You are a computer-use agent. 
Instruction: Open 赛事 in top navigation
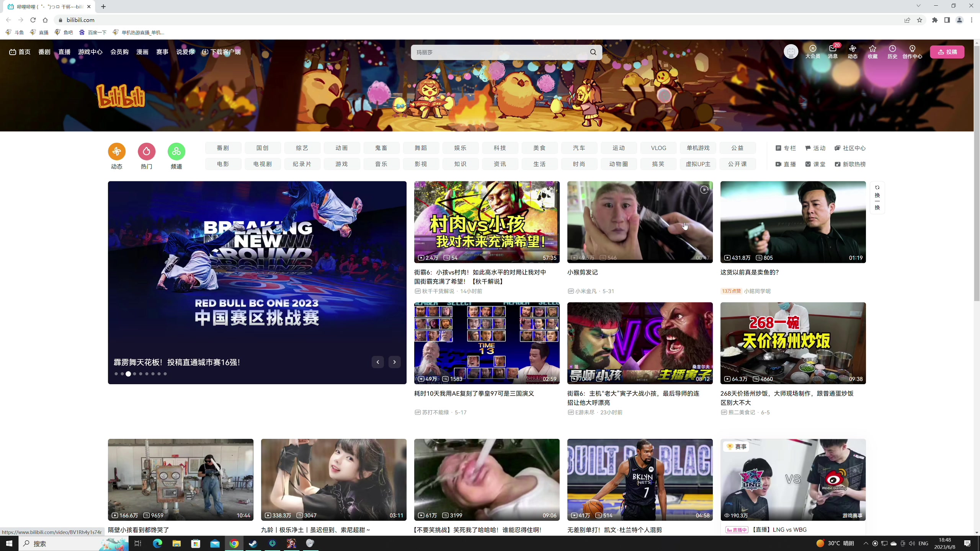(162, 52)
